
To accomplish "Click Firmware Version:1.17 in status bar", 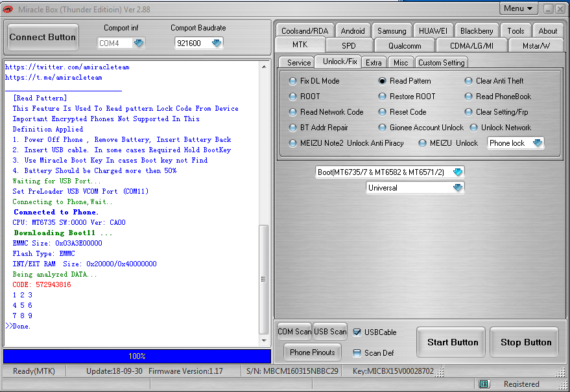I will 185,371.
